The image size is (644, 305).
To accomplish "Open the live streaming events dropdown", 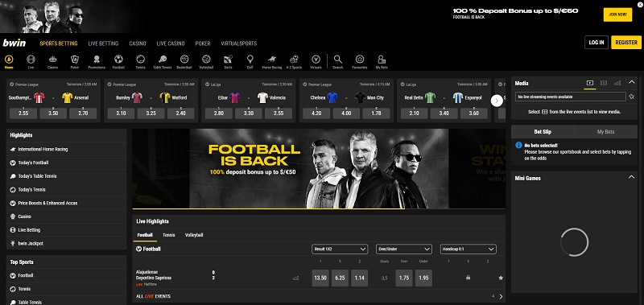I will point(571,97).
